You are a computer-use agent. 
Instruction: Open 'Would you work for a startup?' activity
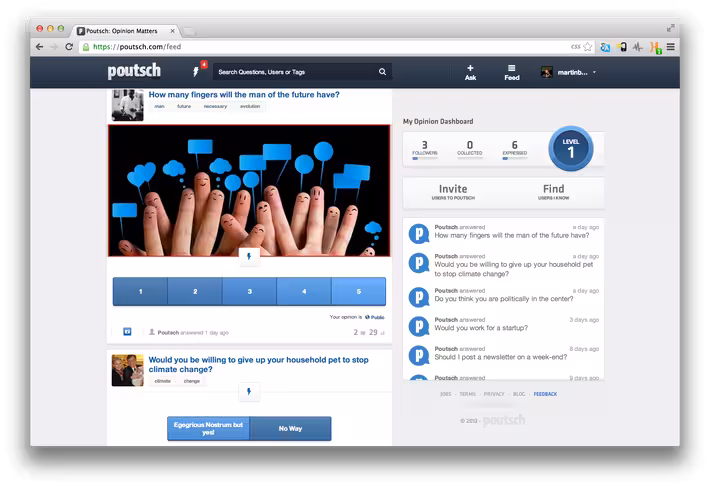click(481, 328)
